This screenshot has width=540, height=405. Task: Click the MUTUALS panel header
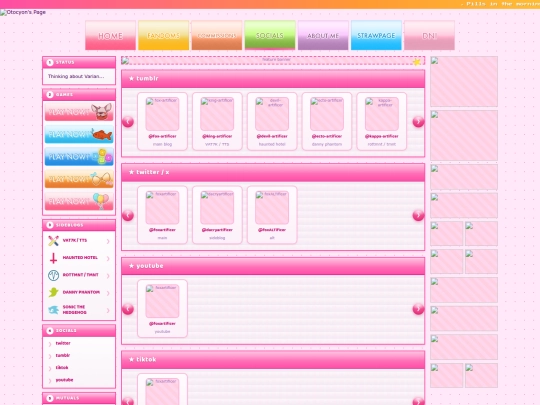click(79, 398)
